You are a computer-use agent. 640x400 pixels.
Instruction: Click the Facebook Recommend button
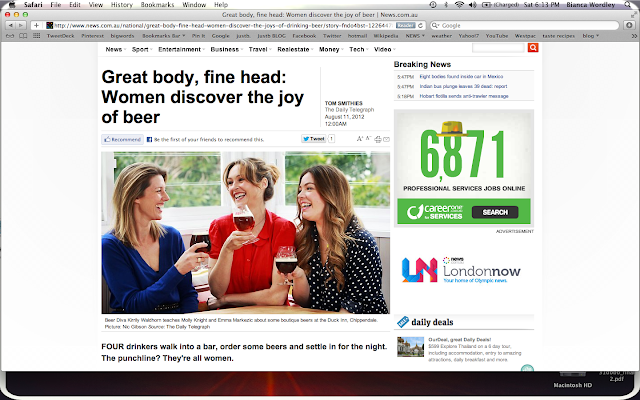click(x=122, y=139)
